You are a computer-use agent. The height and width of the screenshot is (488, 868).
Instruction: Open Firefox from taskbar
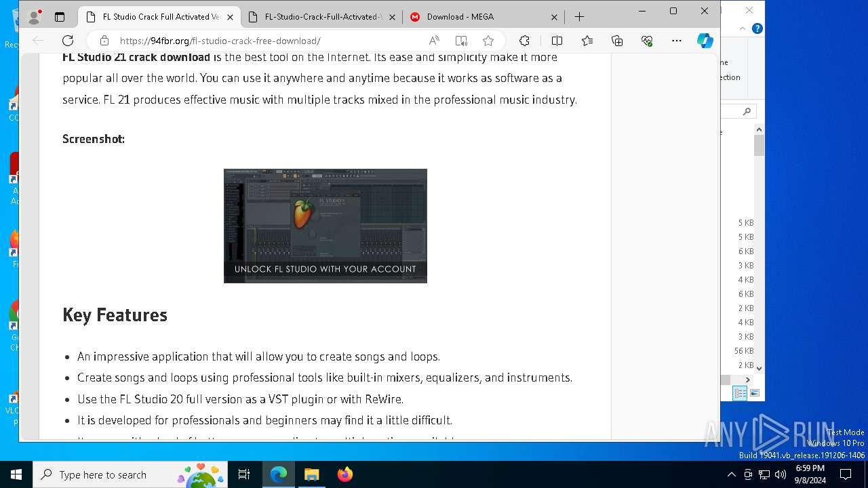(x=344, y=474)
